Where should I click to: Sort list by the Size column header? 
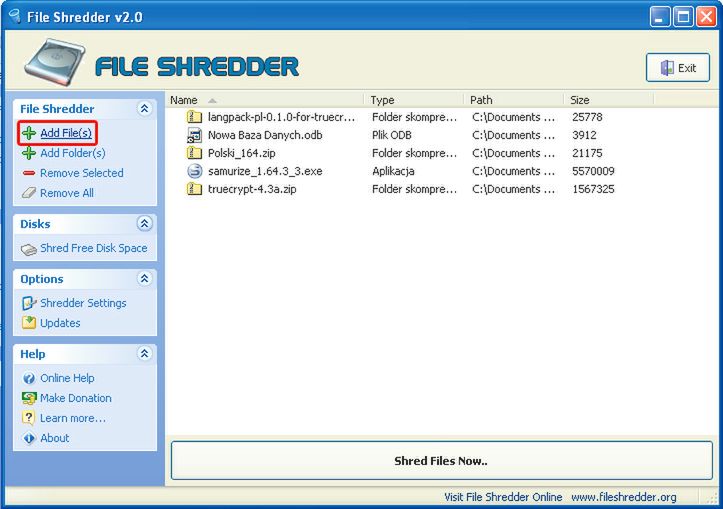point(609,100)
